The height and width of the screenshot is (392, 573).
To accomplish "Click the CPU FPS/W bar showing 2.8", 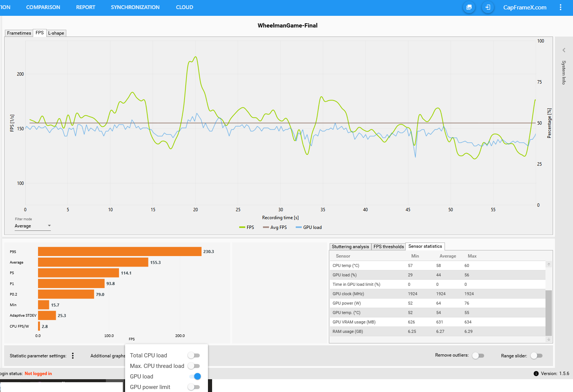I will (39, 326).
